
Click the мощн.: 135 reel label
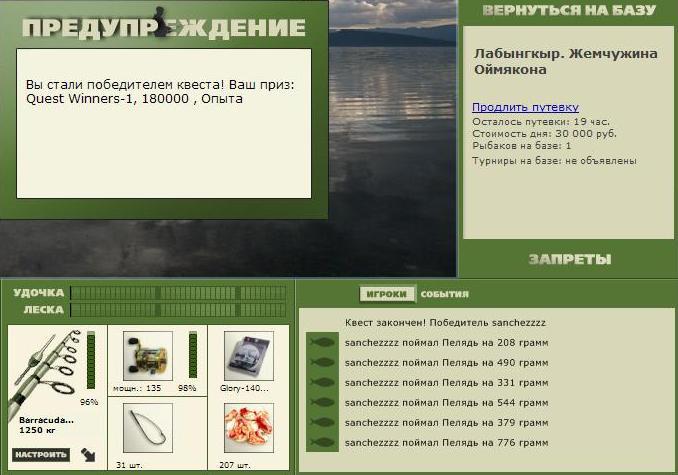click(137, 388)
